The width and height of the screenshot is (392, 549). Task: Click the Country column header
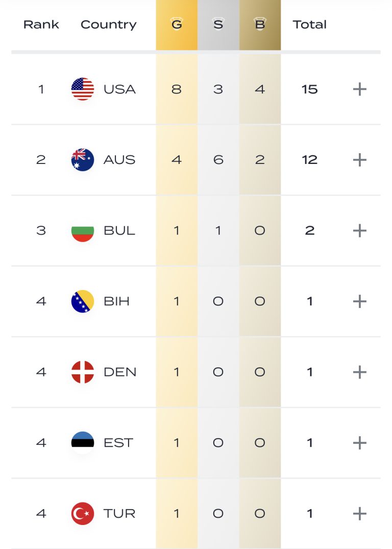click(108, 25)
